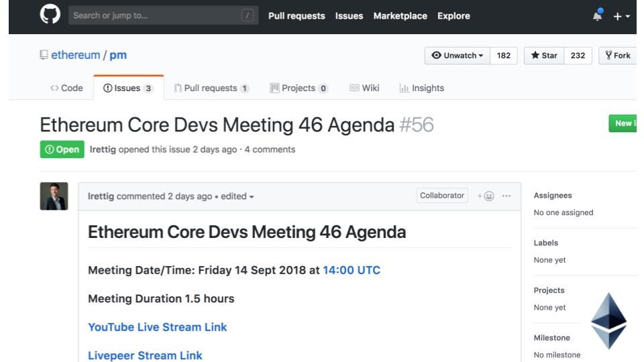Screen dimensions: 644x362
Task: Open the Pull requests tab
Action: pyautogui.click(x=211, y=88)
